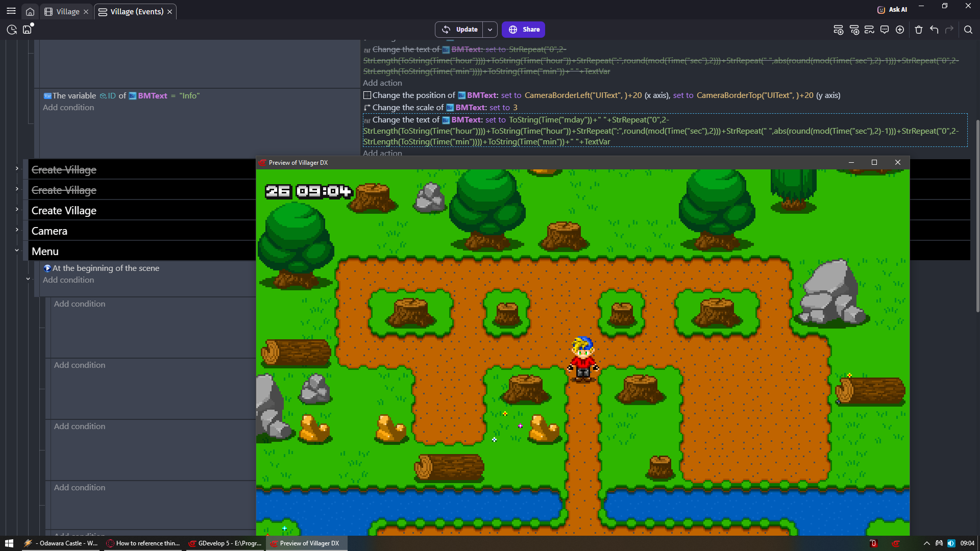Viewport: 980px width, 551px height.
Task: Add condition below BMText ID variable
Action: point(68,108)
